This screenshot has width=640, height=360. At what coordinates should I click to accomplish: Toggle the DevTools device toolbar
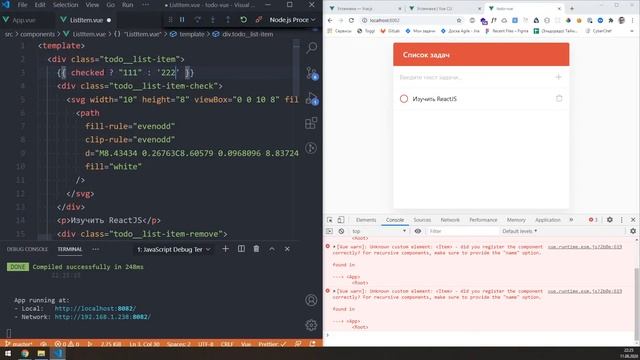click(x=341, y=220)
